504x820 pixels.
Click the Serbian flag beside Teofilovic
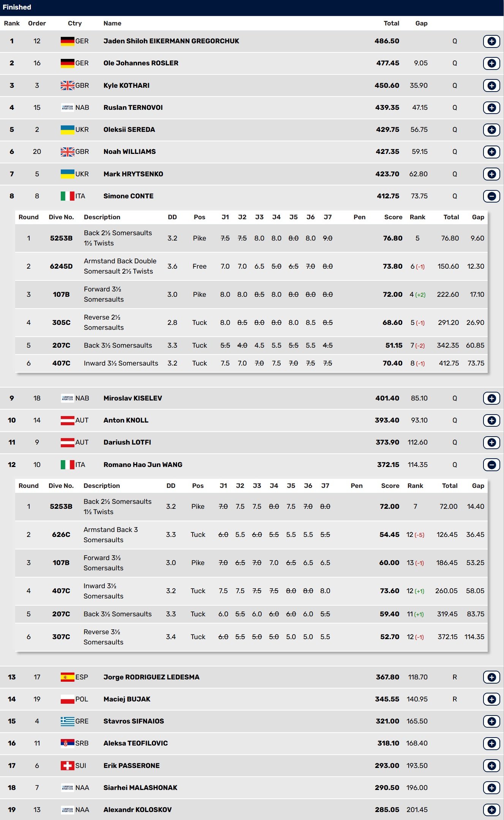(x=68, y=743)
